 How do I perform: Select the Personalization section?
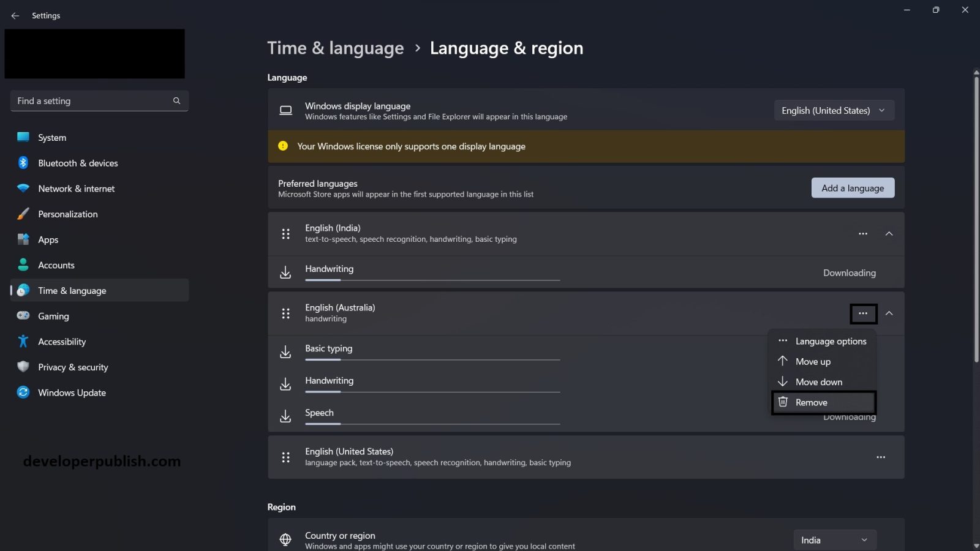[68, 214]
